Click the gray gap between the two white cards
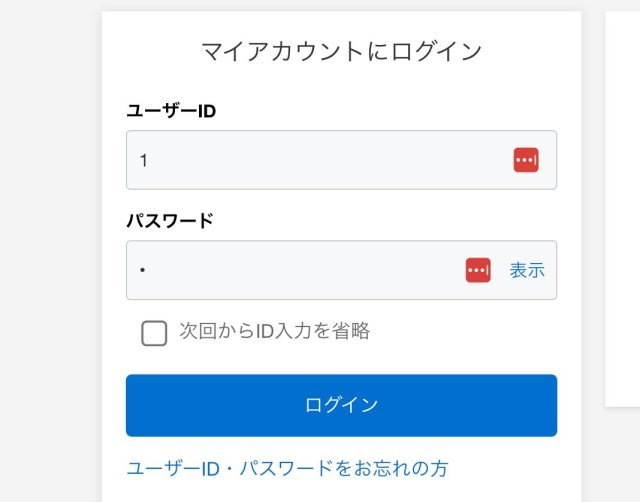The height and width of the screenshot is (502, 640). tap(593, 250)
